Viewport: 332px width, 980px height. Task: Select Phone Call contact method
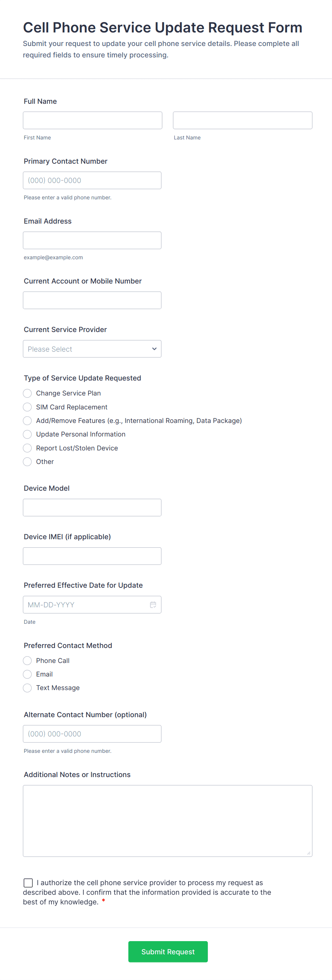tap(27, 660)
